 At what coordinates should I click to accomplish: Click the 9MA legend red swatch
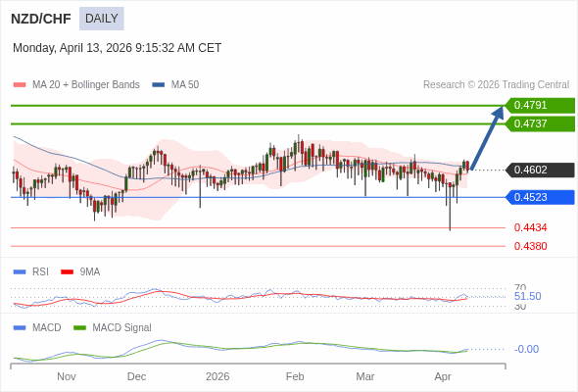67,271
